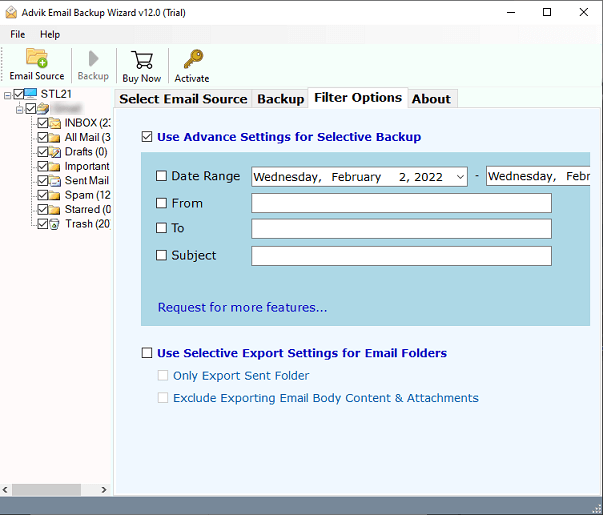Click Request for more features link
Viewport: 603px width, 515px height.
click(242, 307)
